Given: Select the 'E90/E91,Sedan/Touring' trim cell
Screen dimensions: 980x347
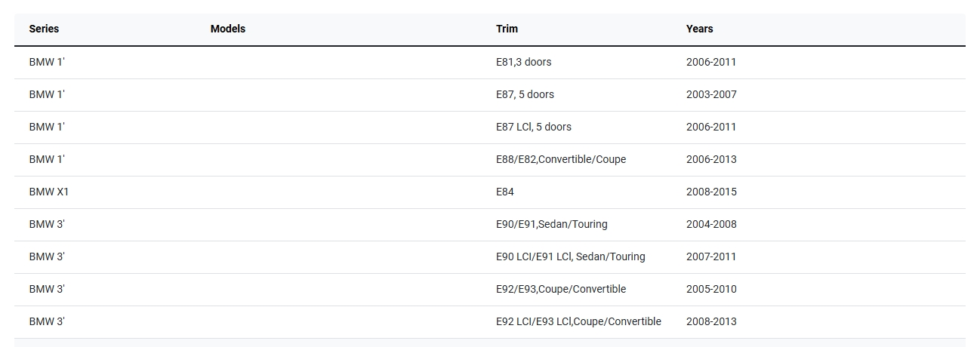Looking at the screenshot, I should [x=551, y=224].
